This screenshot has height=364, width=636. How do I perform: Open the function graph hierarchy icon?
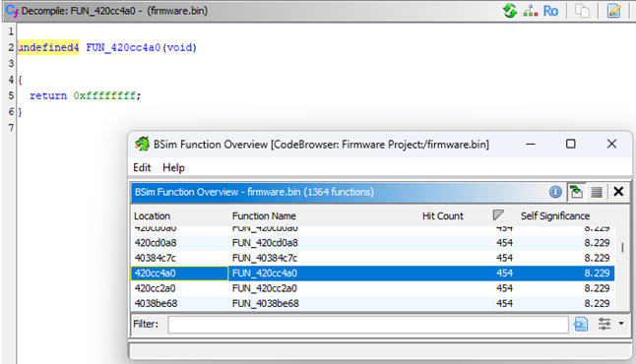click(x=530, y=11)
